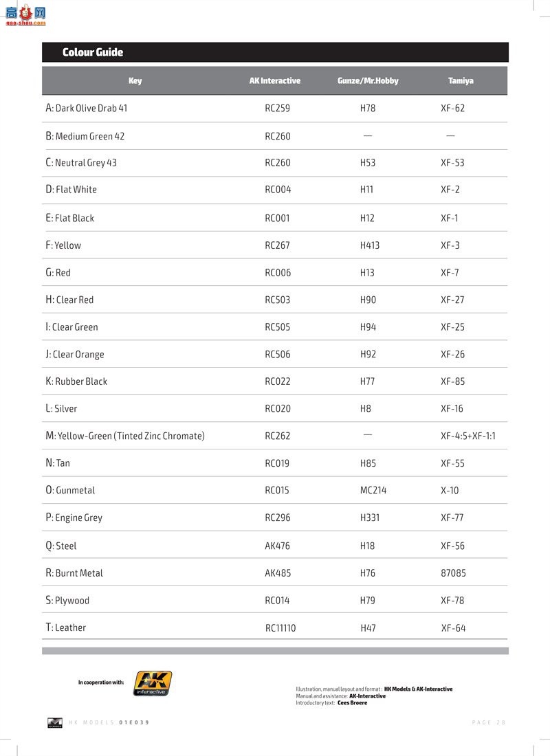The width and height of the screenshot is (550, 756).
Task: Select the Key column header
Action: [135, 81]
